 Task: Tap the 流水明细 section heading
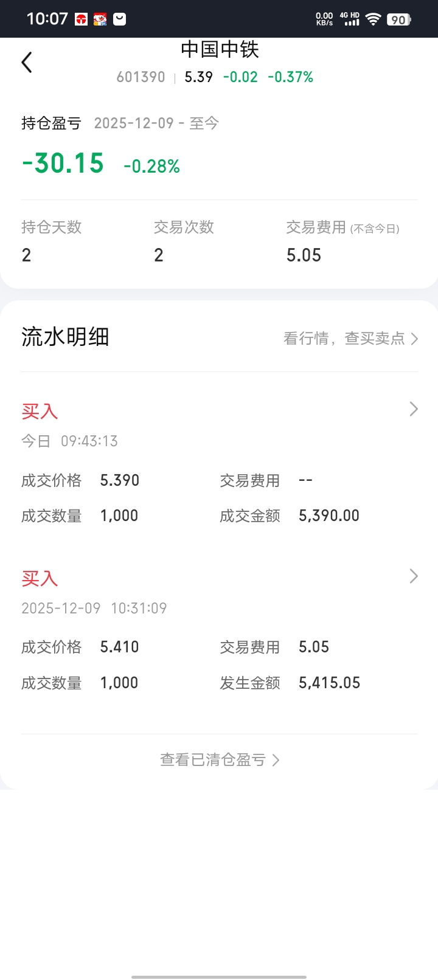(65, 337)
